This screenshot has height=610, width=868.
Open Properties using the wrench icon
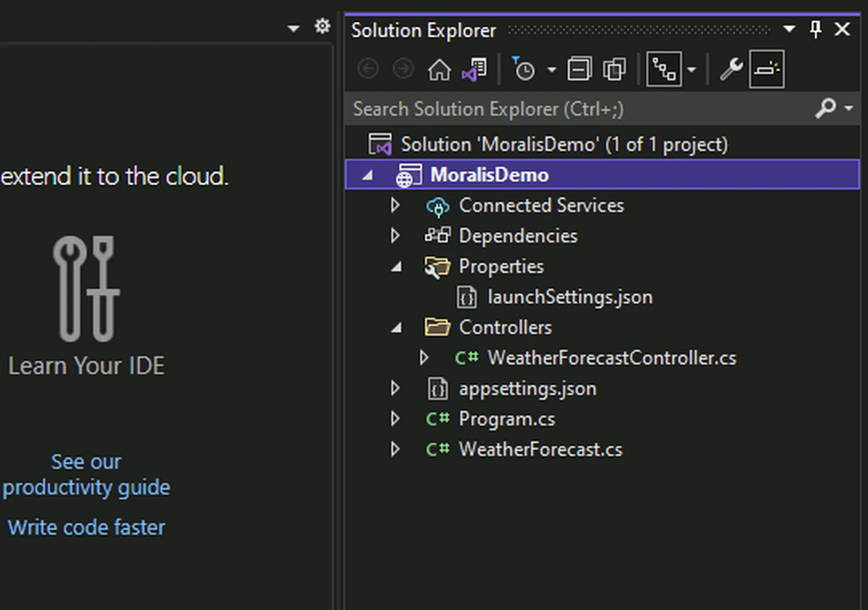point(731,69)
